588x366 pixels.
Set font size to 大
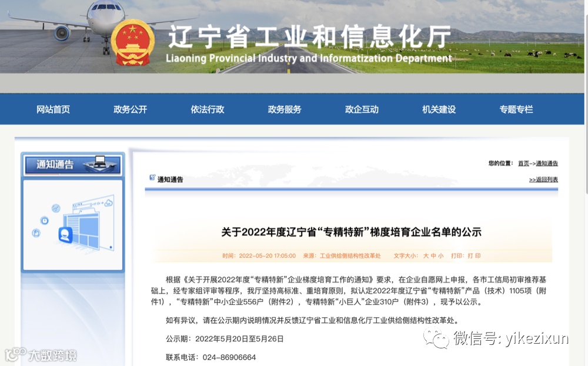tap(426, 256)
